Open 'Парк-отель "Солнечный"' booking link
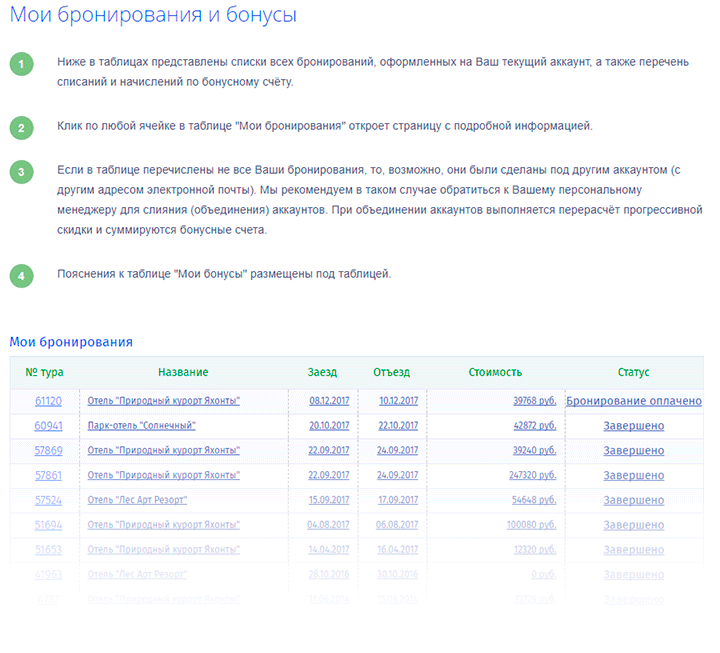This screenshot has height=653, width=720. tap(141, 426)
